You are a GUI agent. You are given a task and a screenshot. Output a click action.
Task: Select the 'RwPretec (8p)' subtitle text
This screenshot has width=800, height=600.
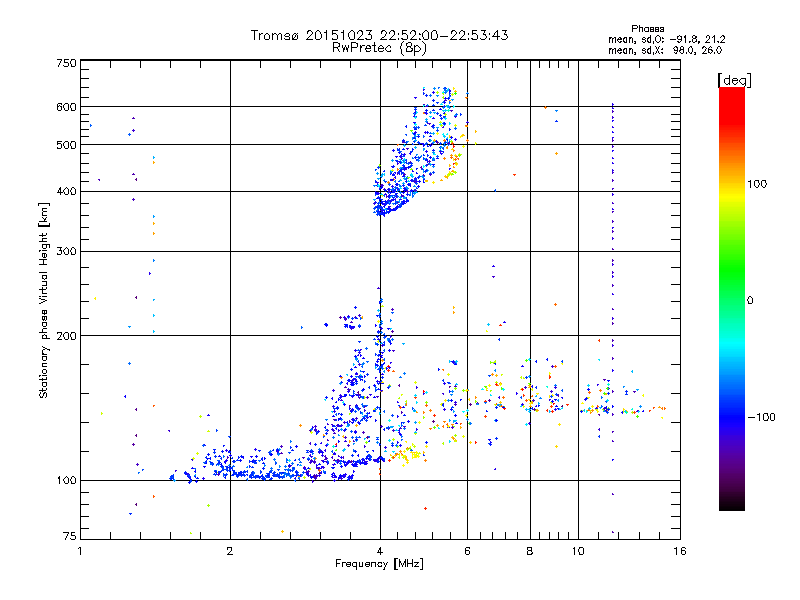379,48
